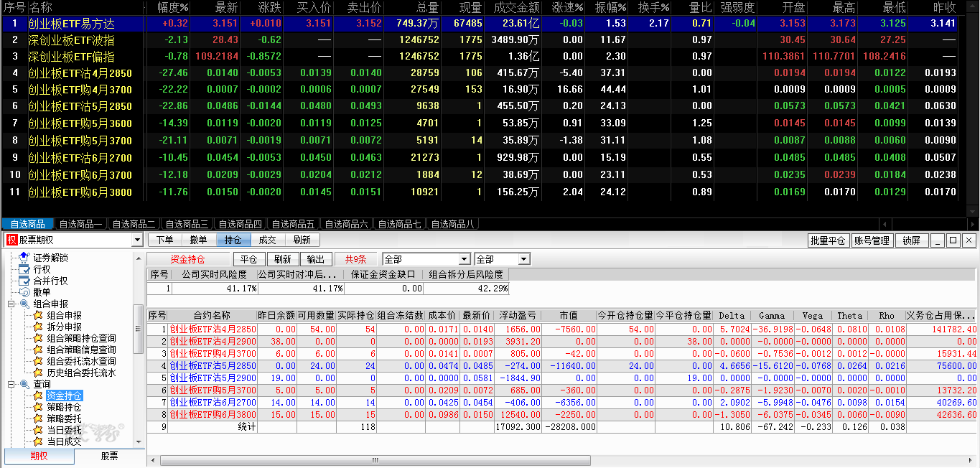Open the first 全部 filter dropdown
The height and width of the screenshot is (468, 980).
(465, 259)
